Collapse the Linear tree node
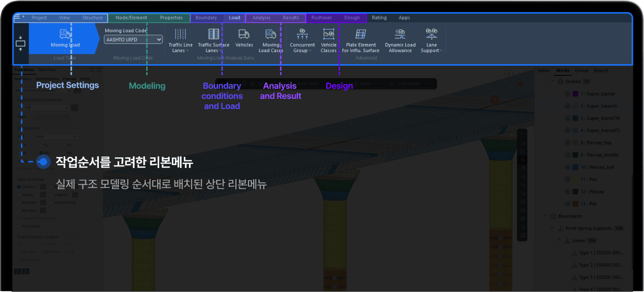644x292 pixels. click(x=560, y=240)
